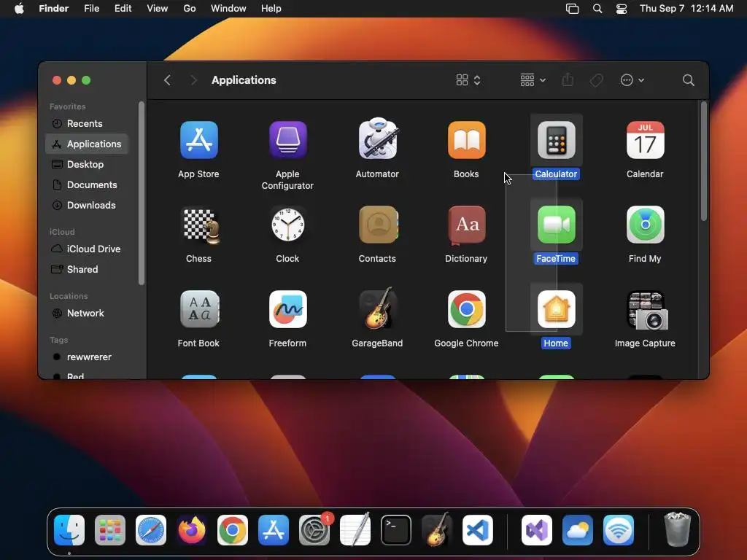Launch Visual Studio Code from the Dock
The width and height of the screenshot is (747, 560).
click(x=477, y=530)
